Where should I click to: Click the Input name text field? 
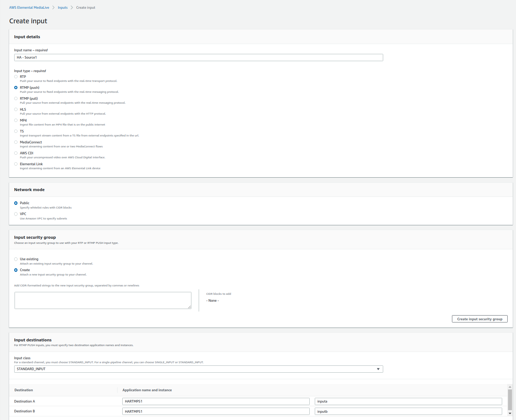click(x=199, y=58)
